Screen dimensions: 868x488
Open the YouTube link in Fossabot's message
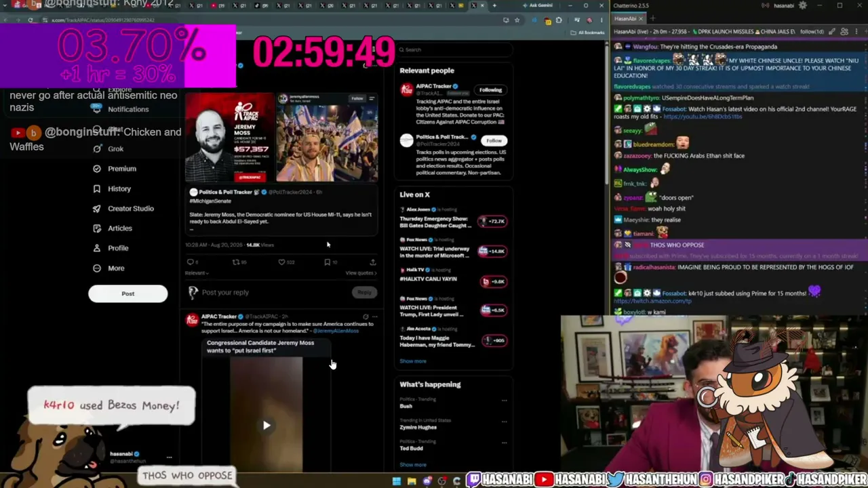coord(703,117)
